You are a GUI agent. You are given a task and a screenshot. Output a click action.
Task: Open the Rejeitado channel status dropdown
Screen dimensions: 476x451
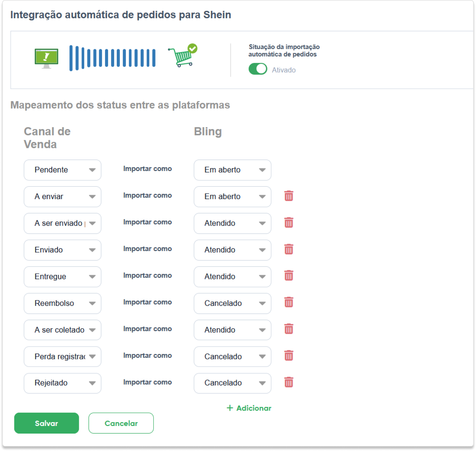click(63, 383)
